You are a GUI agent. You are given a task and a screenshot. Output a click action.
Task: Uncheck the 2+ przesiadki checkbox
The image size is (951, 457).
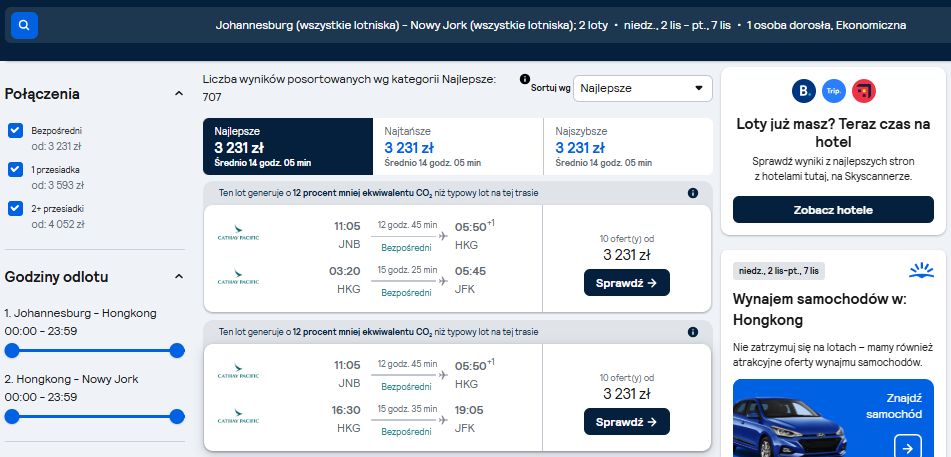pyautogui.click(x=16, y=208)
